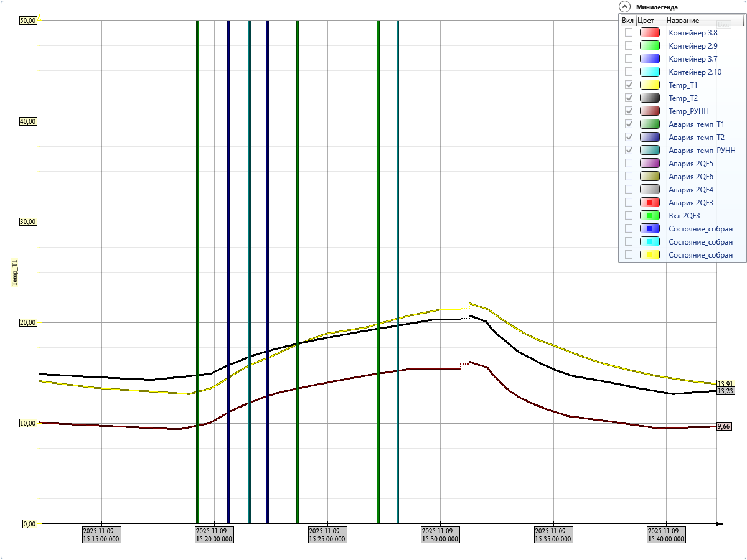Click the 9,66 current value label
Viewport: 747px width, 560px height.
pos(724,426)
